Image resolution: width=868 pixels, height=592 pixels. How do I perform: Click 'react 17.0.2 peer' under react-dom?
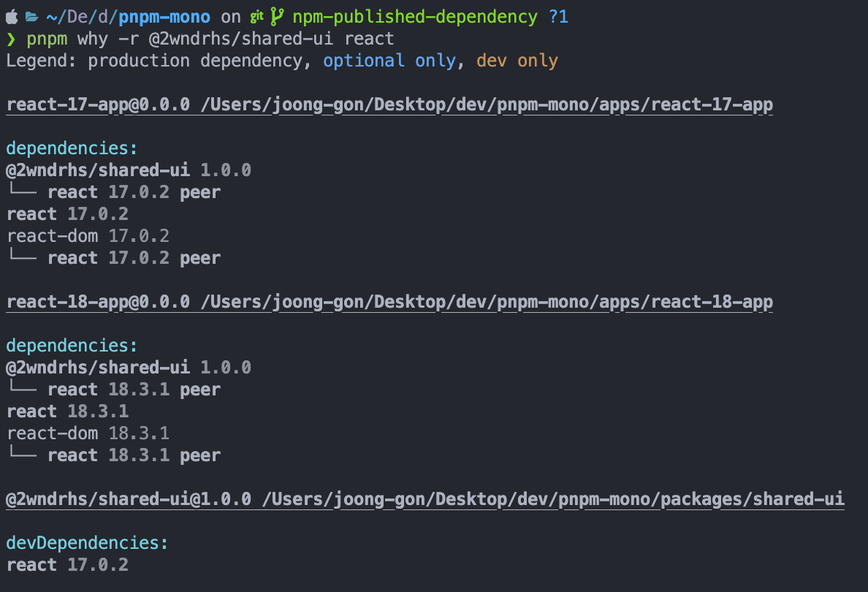134,258
